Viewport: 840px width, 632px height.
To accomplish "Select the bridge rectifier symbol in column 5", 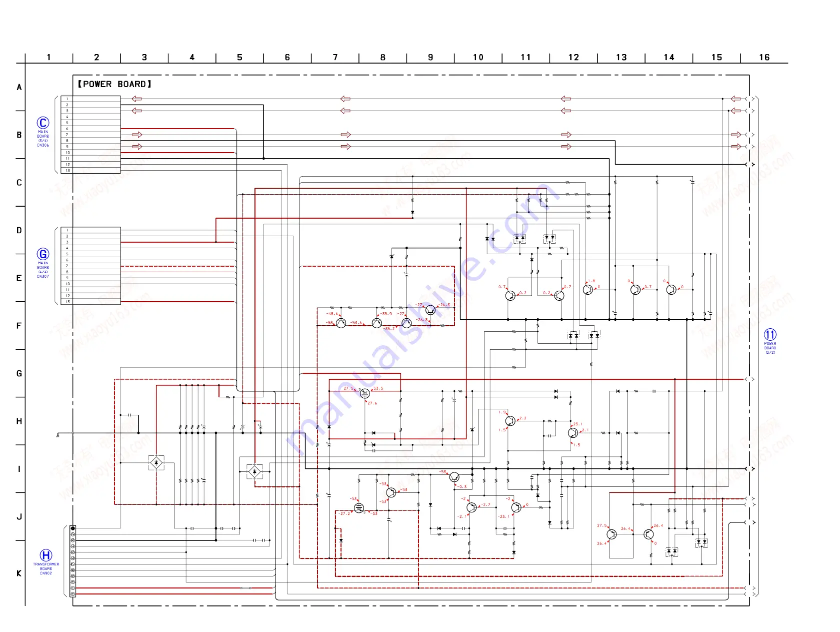I will tap(255, 471).
